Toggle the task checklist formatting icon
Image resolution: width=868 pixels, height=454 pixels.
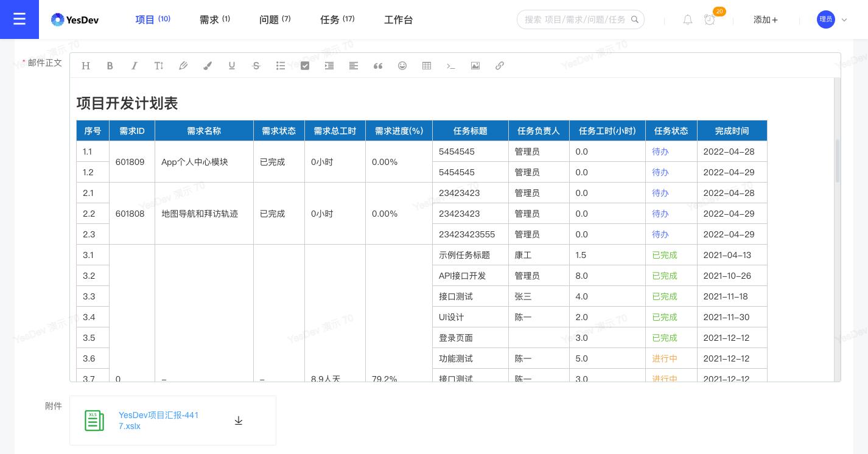(305, 65)
